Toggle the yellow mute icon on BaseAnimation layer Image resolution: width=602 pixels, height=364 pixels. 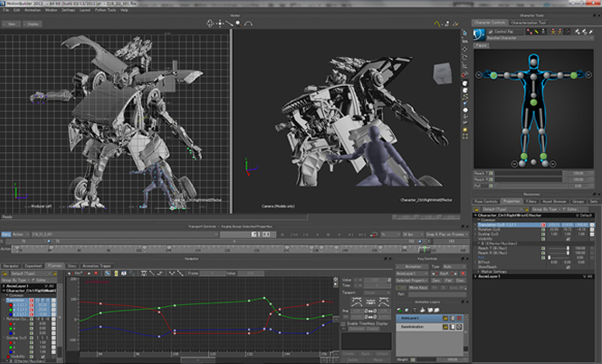point(445,327)
